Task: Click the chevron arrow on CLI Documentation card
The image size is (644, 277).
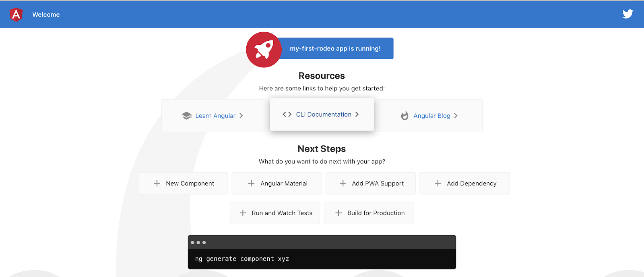Action: 357,115
